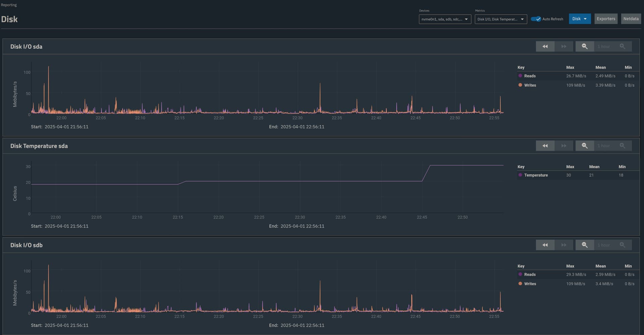Zoom out the Disk I/O sda chart

point(584,47)
